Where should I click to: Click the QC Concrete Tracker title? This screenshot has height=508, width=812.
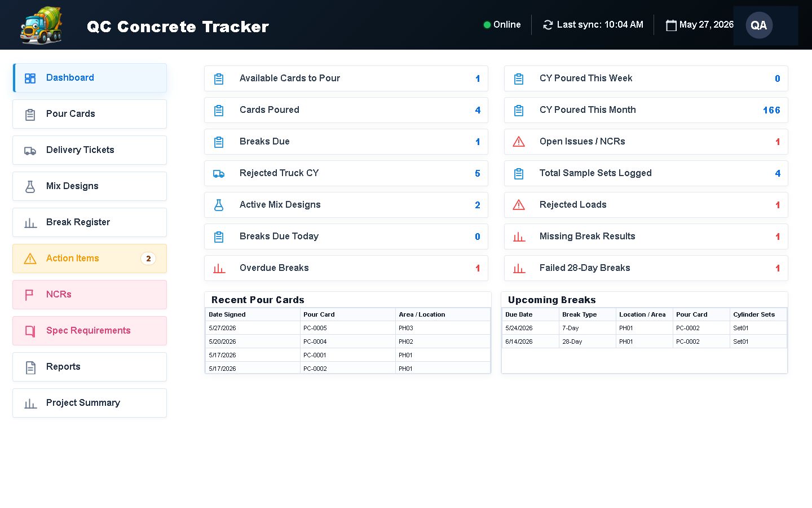[x=178, y=27]
